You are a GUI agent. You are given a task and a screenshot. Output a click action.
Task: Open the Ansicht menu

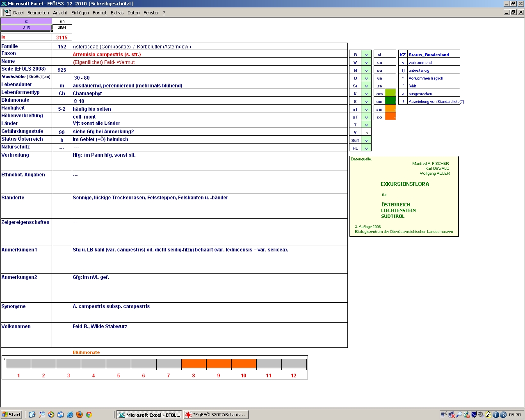[60, 13]
